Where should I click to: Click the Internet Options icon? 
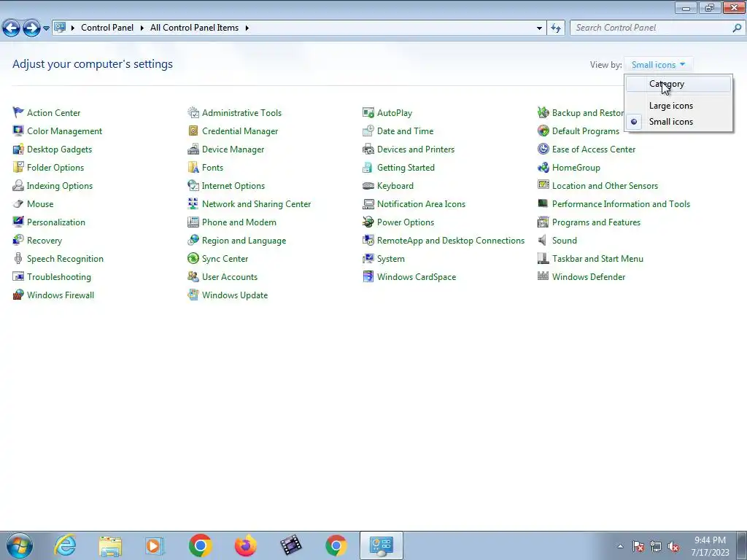[x=193, y=186]
